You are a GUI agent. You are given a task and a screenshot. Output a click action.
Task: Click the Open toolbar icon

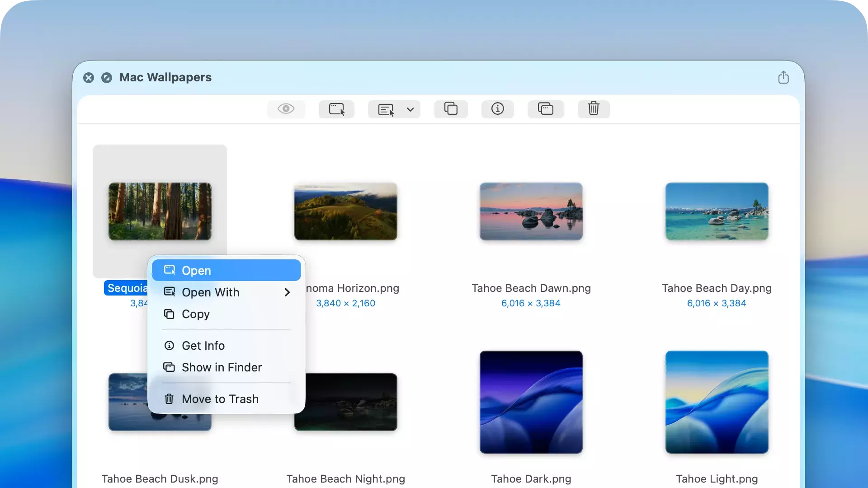pyautogui.click(x=336, y=109)
